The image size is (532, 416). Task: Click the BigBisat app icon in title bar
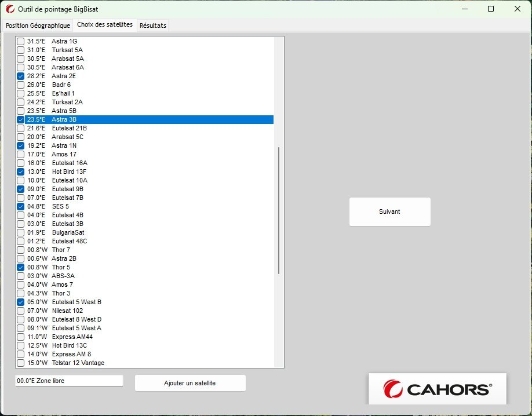[x=10, y=9]
